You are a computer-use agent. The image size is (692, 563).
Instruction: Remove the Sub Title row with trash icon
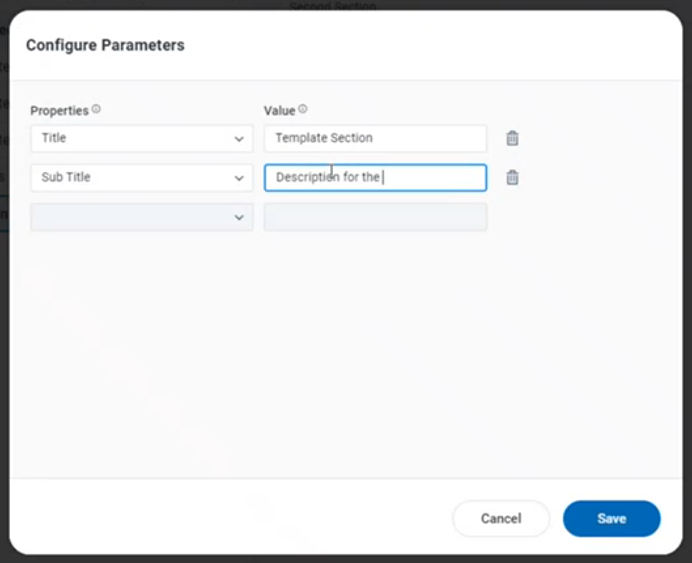pos(512,178)
